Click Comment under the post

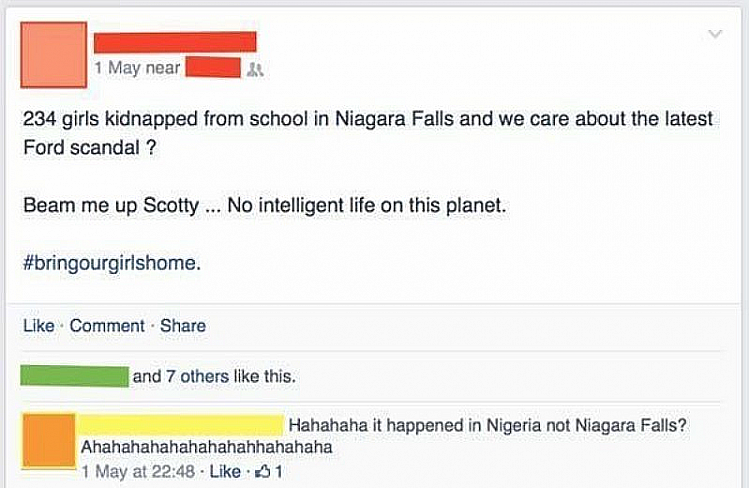point(107,326)
